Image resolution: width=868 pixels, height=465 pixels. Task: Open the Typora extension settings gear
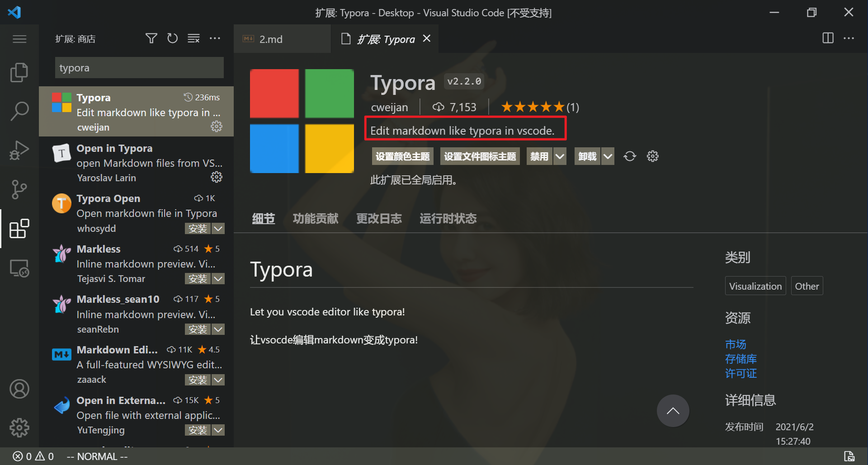(x=652, y=156)
